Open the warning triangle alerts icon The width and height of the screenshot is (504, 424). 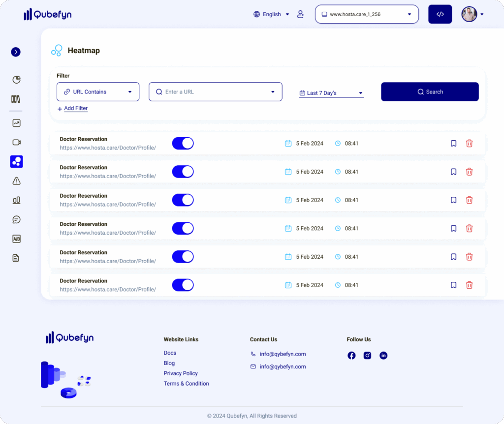16,181
